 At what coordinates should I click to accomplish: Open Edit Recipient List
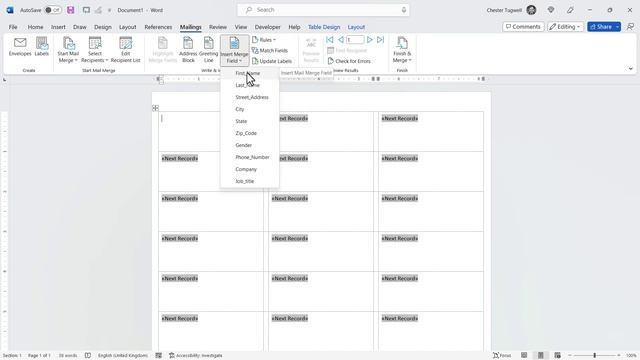click(x=125, y=50)
